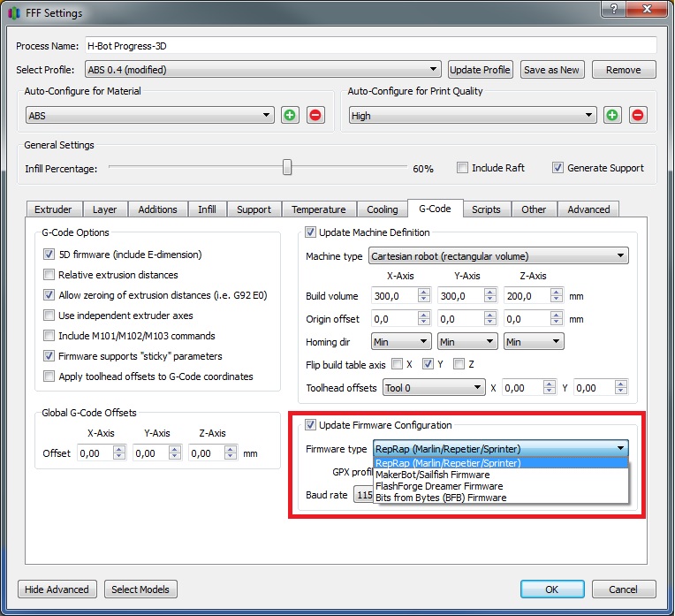
Task: Click the Infill Percentage slider handle
Action: pos(287,168)
